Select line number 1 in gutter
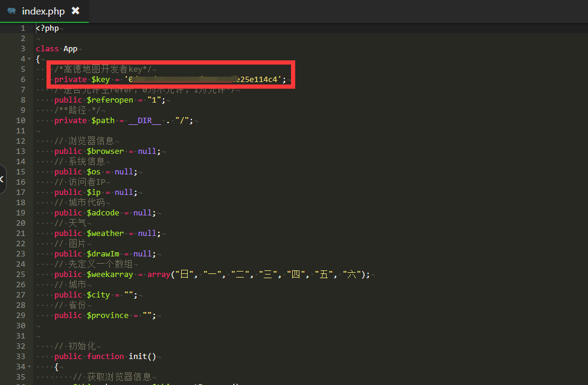Viewport: 588px width, 385px height. point(22,28)
